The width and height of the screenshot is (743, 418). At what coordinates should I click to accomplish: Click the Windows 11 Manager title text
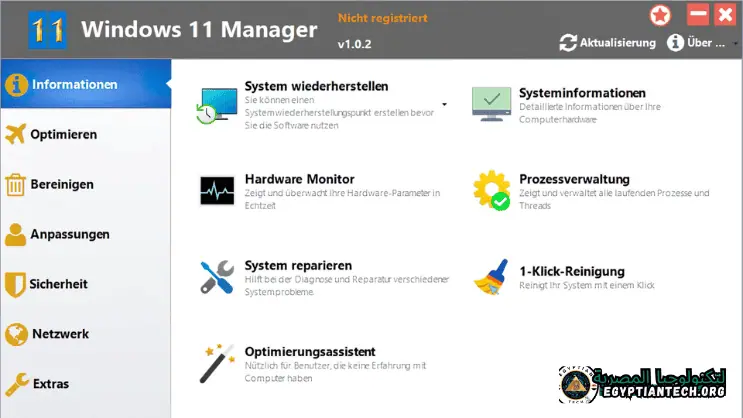[199, 29]
